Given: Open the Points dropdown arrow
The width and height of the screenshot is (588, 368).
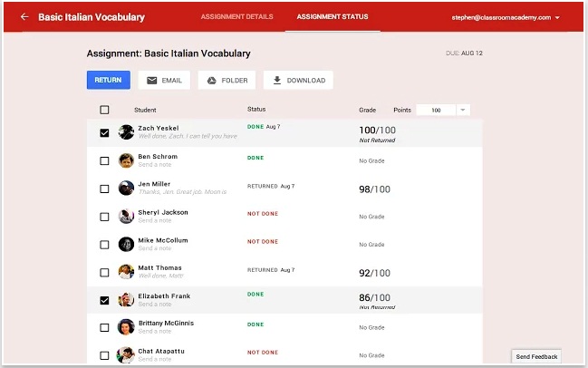Looking at the screenshot, I should click(463, 110).
